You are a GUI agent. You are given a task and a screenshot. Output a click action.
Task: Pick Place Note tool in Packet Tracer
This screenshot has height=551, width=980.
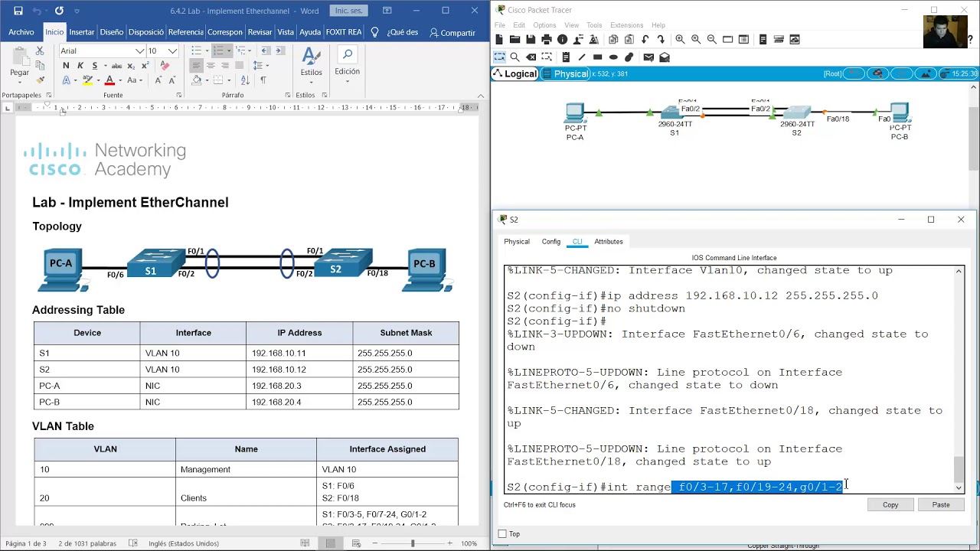(x=566, y=57)
